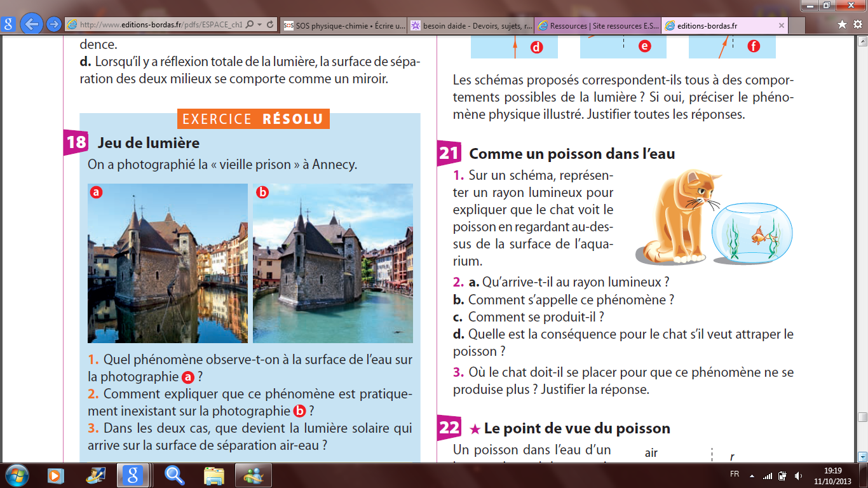Close the editions-bordas.fr tab

tap(782, 25)
